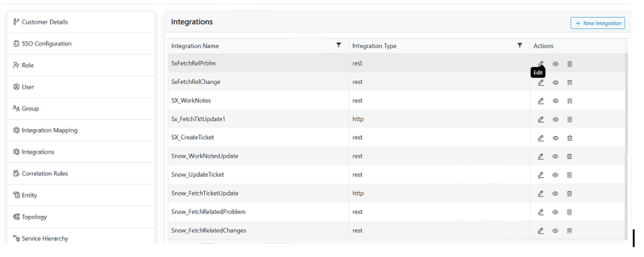
Task: Open the Integration Type column filter
Action: point(520,45)
